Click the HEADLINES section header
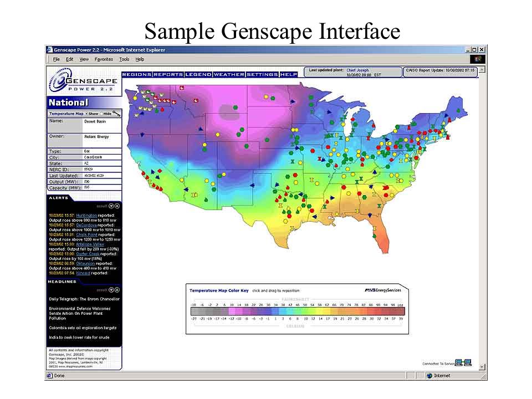This screenshot has height=399, width=532. (x=62, y=282)
